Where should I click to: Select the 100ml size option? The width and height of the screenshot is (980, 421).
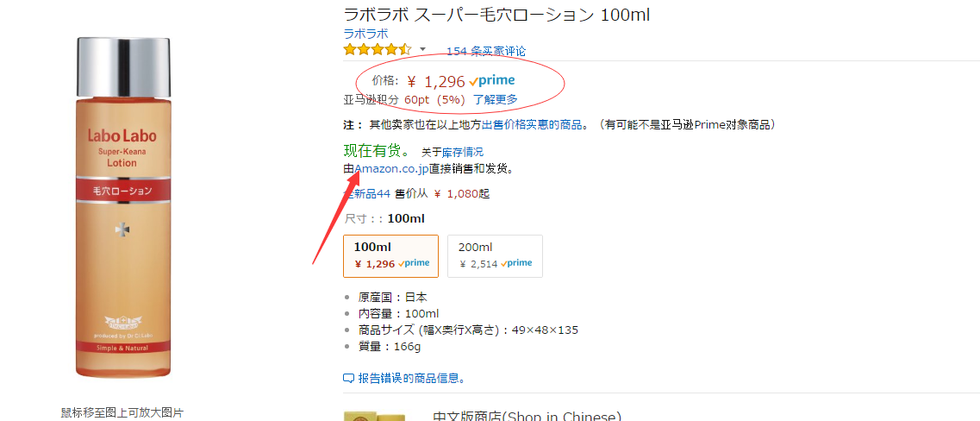click(x=390, y=256)
